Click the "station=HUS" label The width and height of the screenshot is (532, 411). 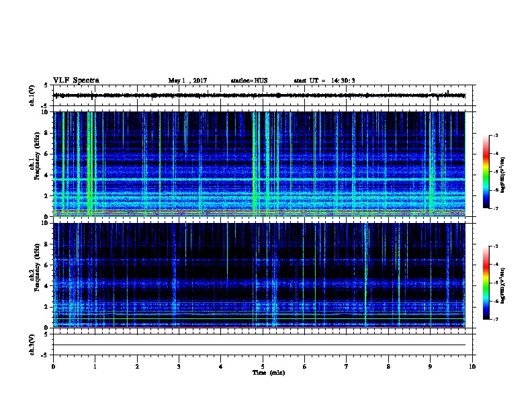249,81
